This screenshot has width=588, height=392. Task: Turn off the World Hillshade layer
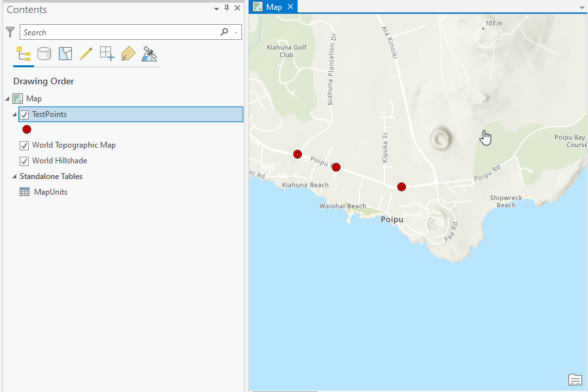click(24, 161)
